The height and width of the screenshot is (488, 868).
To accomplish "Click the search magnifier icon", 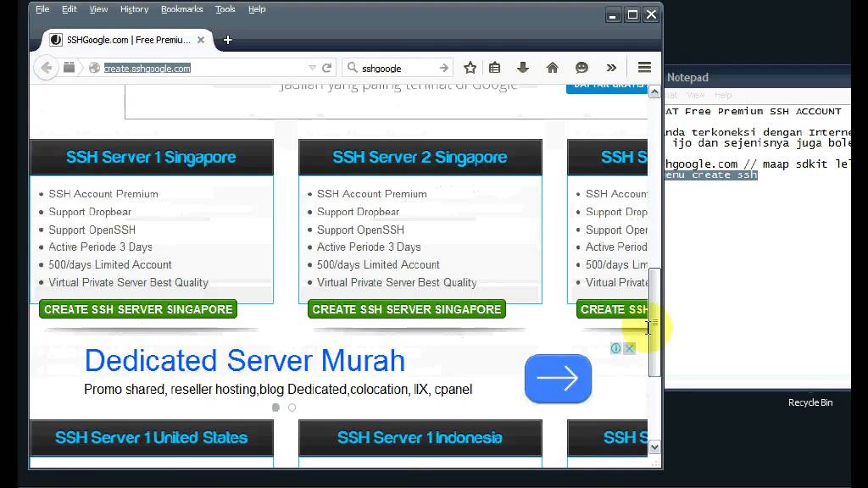I will 352,68.
